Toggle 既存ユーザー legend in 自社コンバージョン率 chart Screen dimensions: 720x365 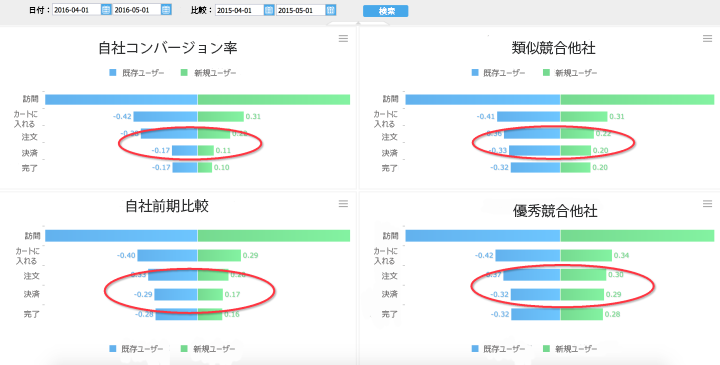click(137, 73)
